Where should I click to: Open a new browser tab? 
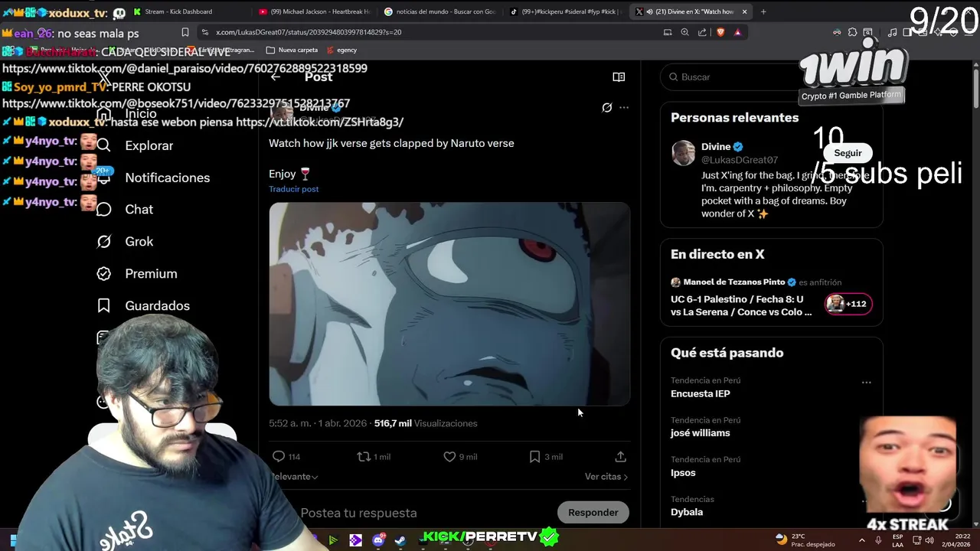click(x=763, y=11)
